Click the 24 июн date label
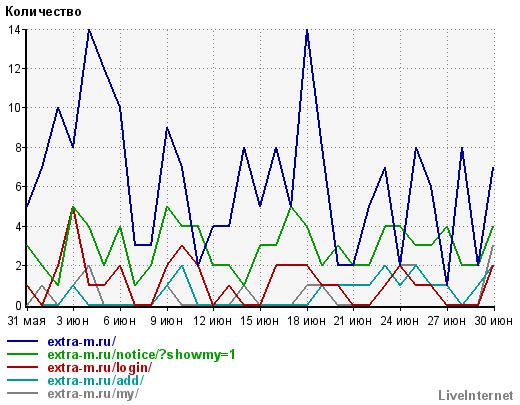This screenshot has width=520, height=405. click(x=400, y=321)
